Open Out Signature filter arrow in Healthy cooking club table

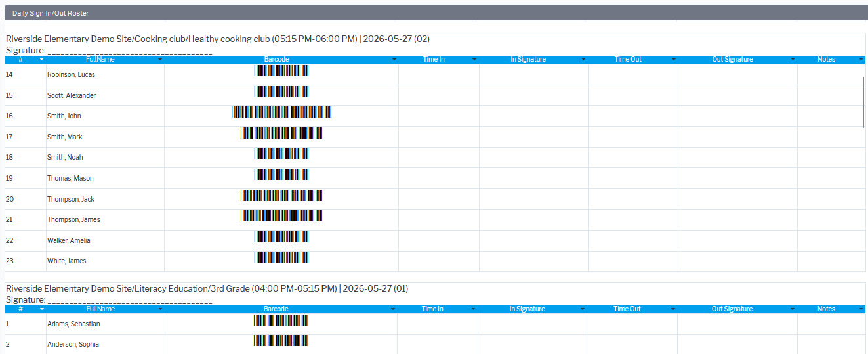(793, 60)
